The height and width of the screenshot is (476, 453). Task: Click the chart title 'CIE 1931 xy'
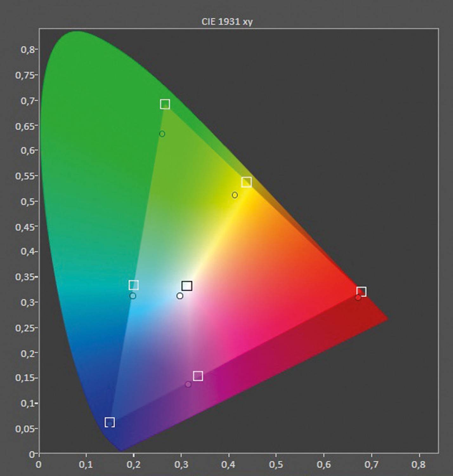(x=227, y=22)
